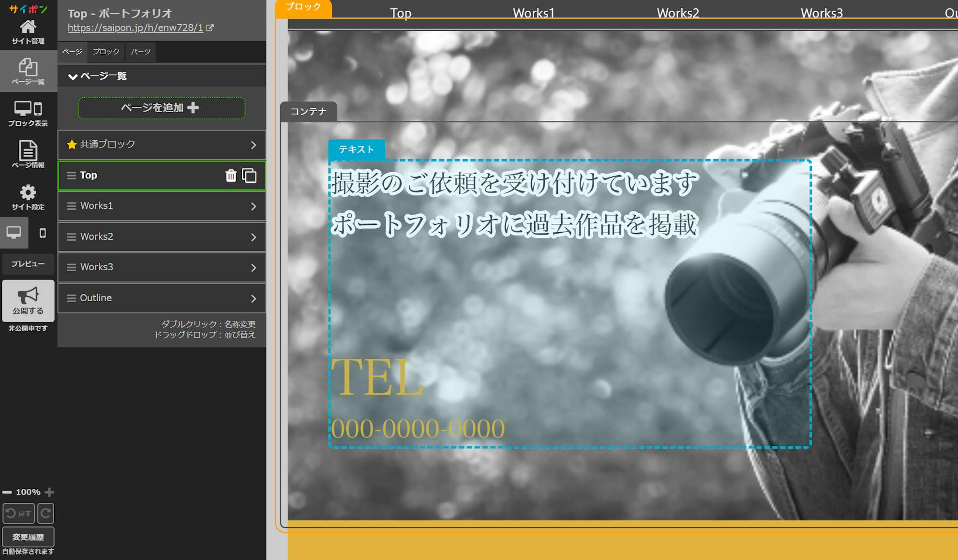Increase zoom with plus icon
The width and height of the screenshot is (958, 560).
[x=49, y=492]
